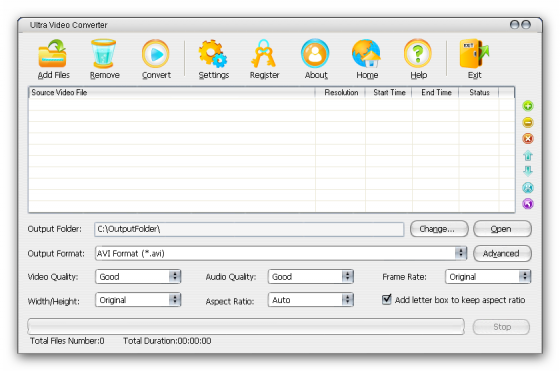Click the green plus side icon
This screenshot has height=371, width=560.
click(x=528, y=106)
